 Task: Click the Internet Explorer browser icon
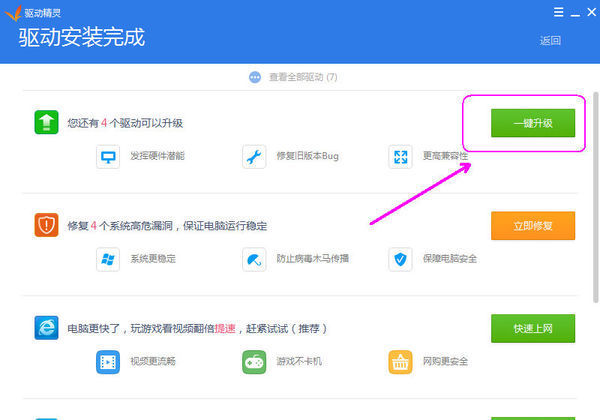(46, 328)
